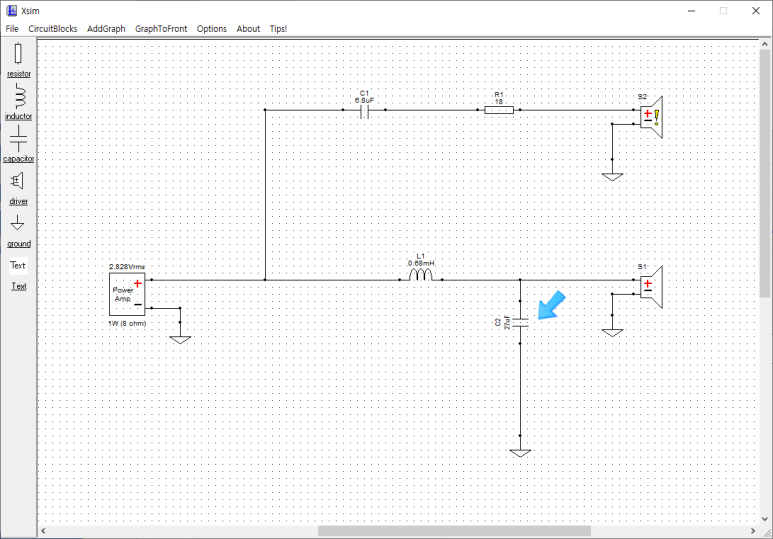Minimize the Xsim window
The width and height of the screenshot is (773, 539).
[x=692, y=11]
